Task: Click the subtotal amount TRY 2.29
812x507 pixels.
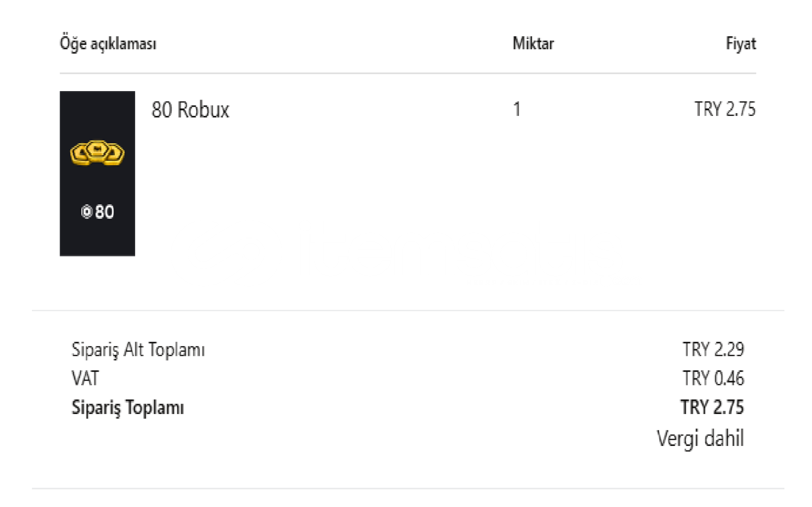Action: click(713, 349)
